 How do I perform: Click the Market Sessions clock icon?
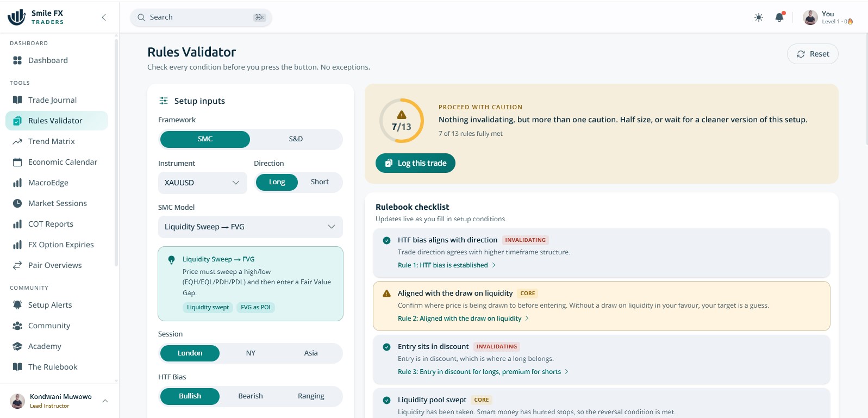coord(17,203)
